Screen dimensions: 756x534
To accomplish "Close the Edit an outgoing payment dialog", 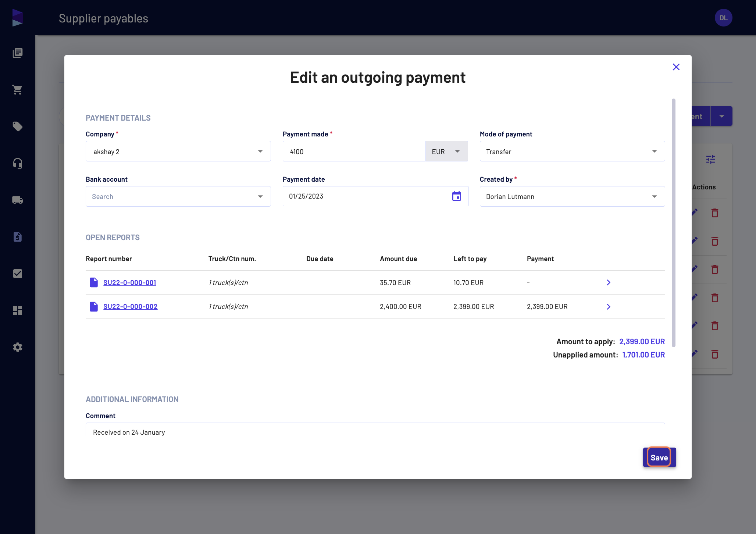I will tap(676, 67).
